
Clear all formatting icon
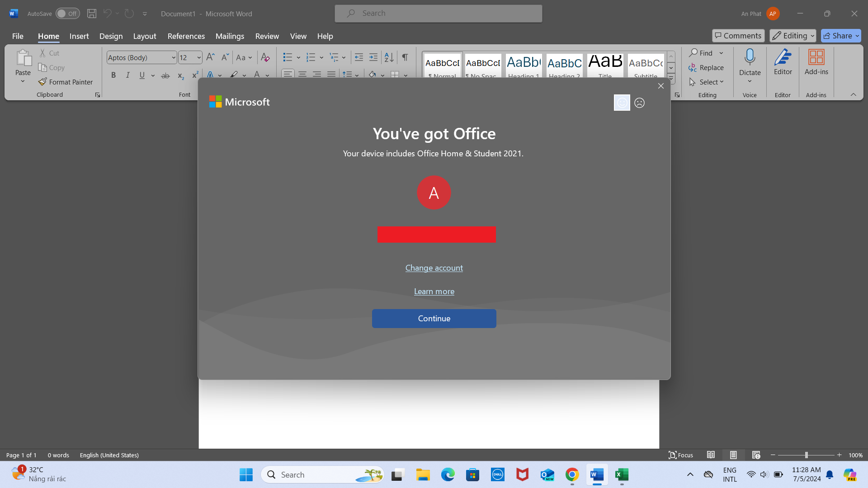coord(265,57)
